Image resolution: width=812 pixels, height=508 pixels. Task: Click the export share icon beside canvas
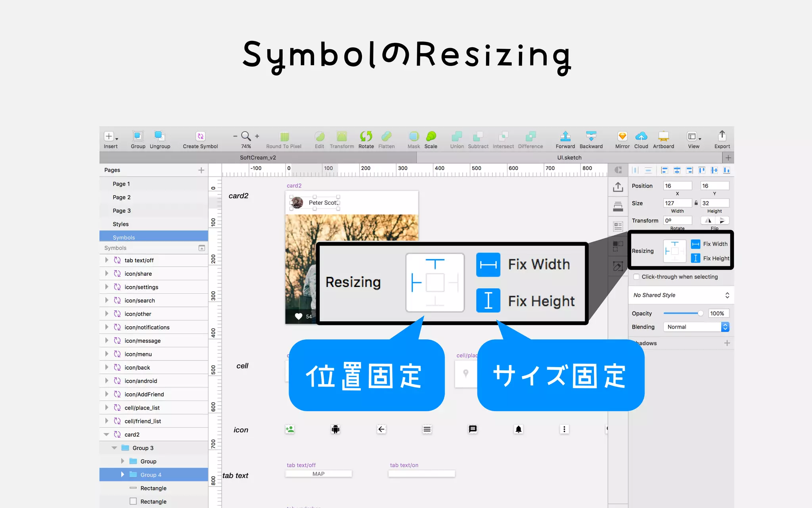(x=618, y=187)
